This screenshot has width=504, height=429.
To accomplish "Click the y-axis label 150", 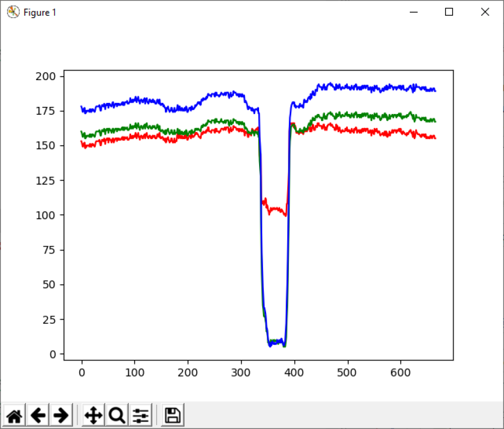I will click(x=45, y=146).
